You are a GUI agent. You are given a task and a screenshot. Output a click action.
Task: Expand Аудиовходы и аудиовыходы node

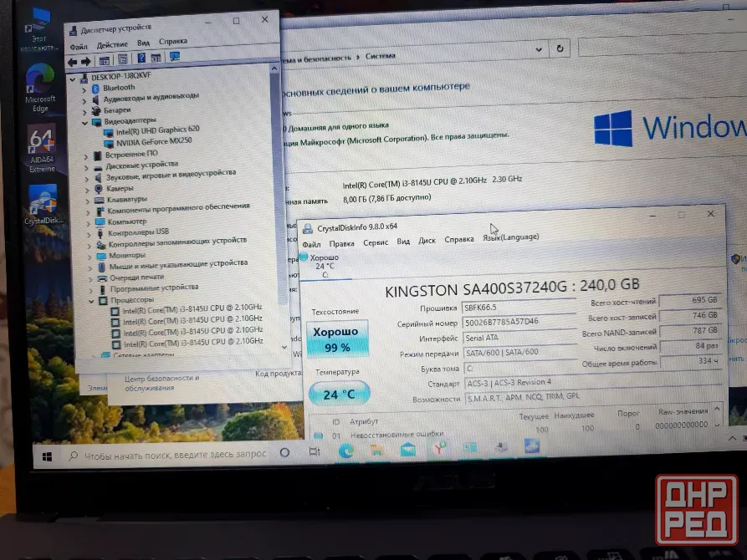pyautogui.click(x=84, y=100)
